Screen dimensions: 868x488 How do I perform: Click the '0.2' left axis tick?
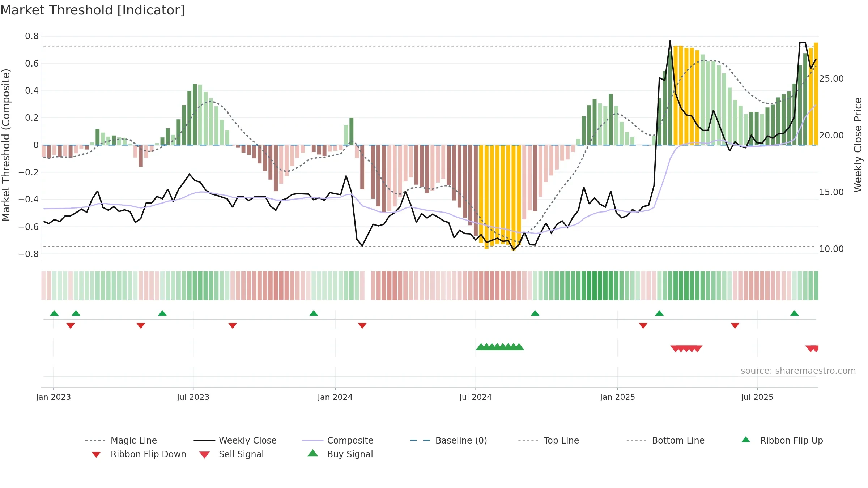(x=32, y=118)
